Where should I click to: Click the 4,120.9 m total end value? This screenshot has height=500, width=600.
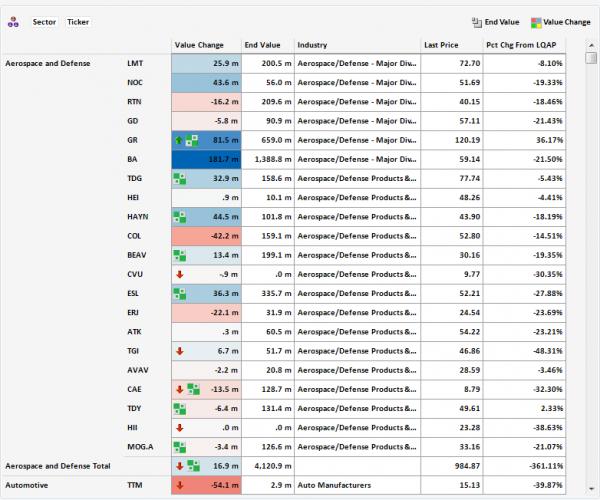pyautogui.click(x=268, y=466)
